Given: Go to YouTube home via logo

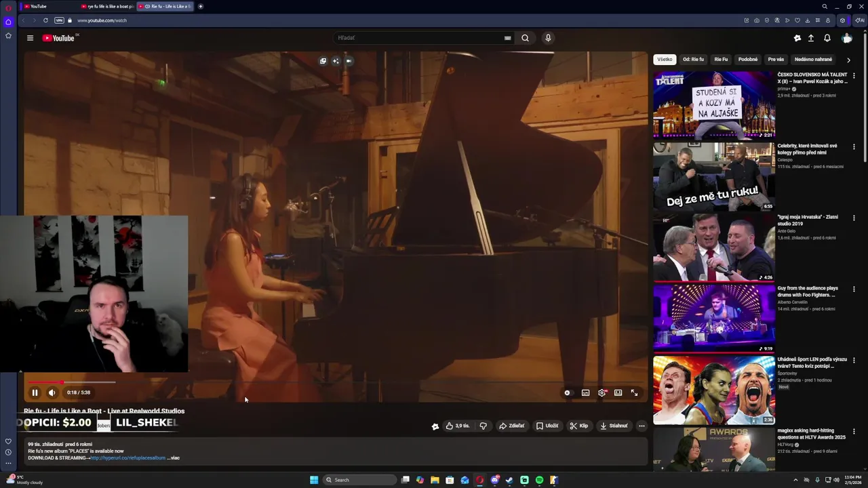Looking at the screenshot, I should click(x=59, y=38).
